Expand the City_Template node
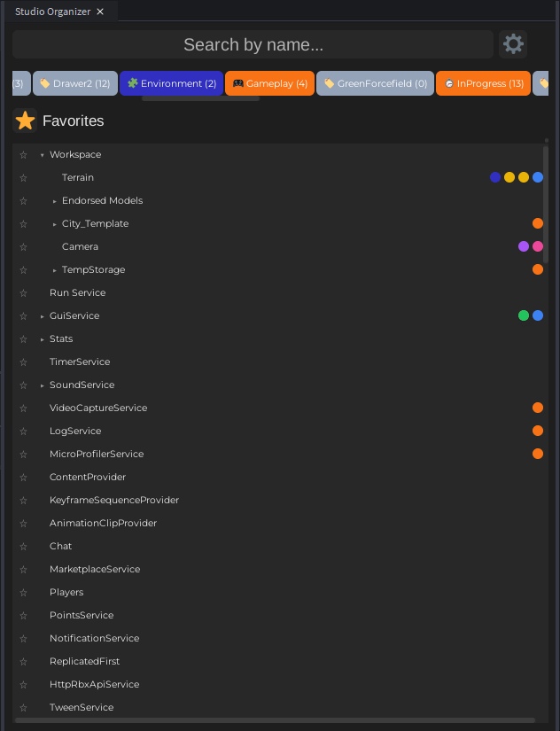This screenshot has width=560, height=731. pyautogui.click(x=54, y=224)
